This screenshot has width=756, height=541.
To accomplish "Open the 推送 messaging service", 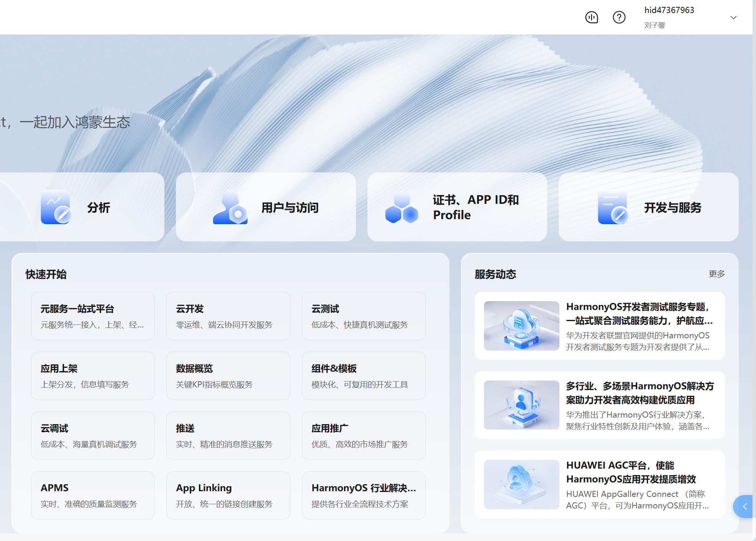I will pyautogui.click(x=228, y=435).
